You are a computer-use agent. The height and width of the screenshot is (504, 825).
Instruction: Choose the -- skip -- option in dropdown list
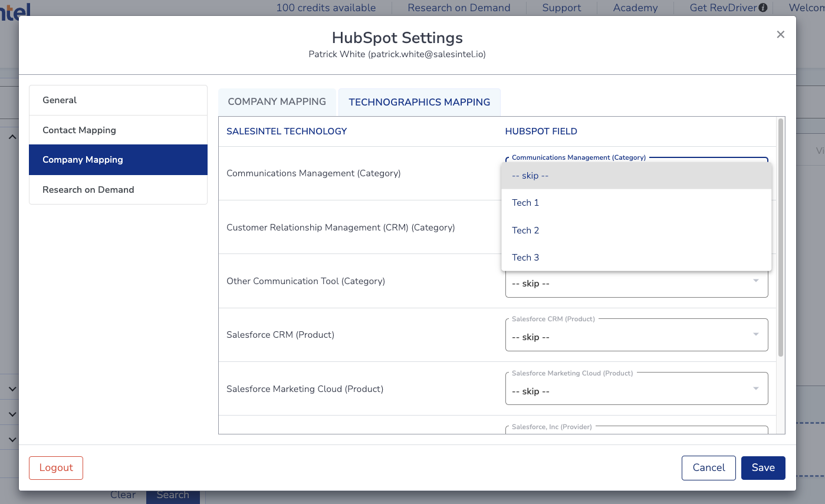636,176
